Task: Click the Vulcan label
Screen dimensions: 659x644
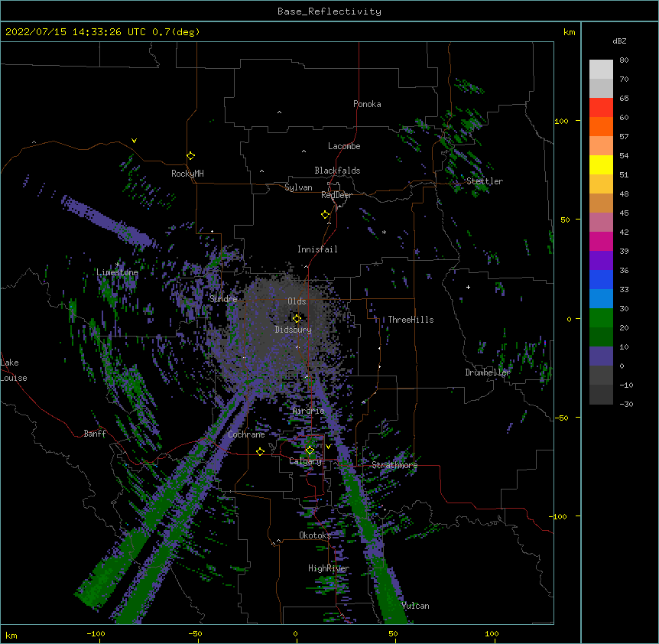Action: pyautogui.click(x=415, y=606)
